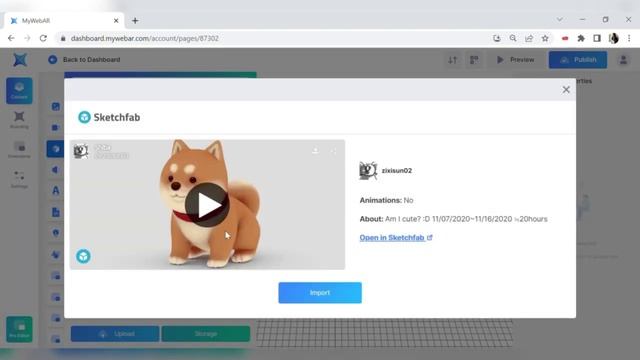Click the Sketchfab header logo
This screenshot has width=640, height=360.
pos(109,117)
